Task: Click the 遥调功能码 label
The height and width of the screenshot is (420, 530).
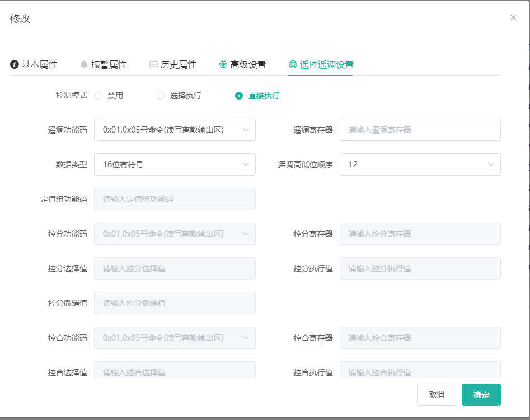Action: pyautogui.click(x=67, y=130)
